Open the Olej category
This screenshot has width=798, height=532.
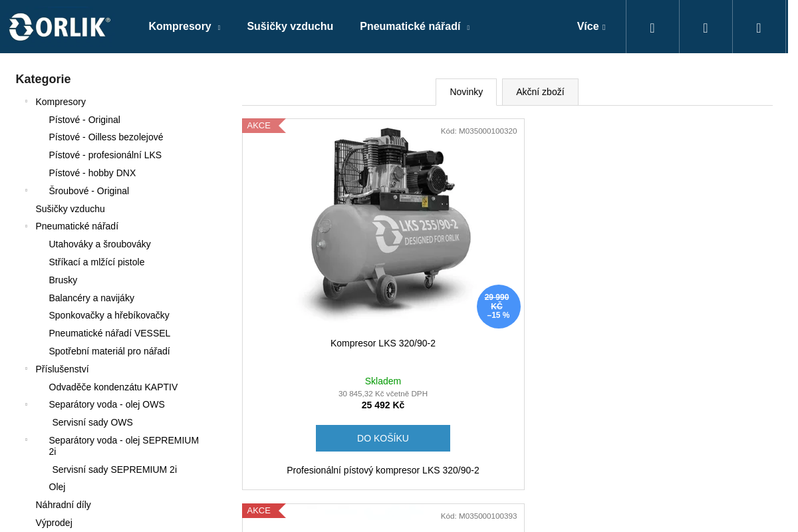point(57,487)
